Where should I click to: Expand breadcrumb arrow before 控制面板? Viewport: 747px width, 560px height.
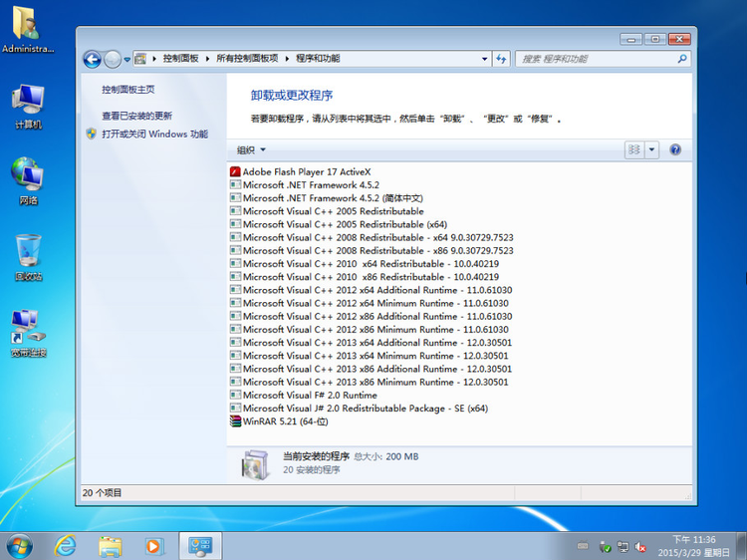pyautogui.click(x=154, y=59)
